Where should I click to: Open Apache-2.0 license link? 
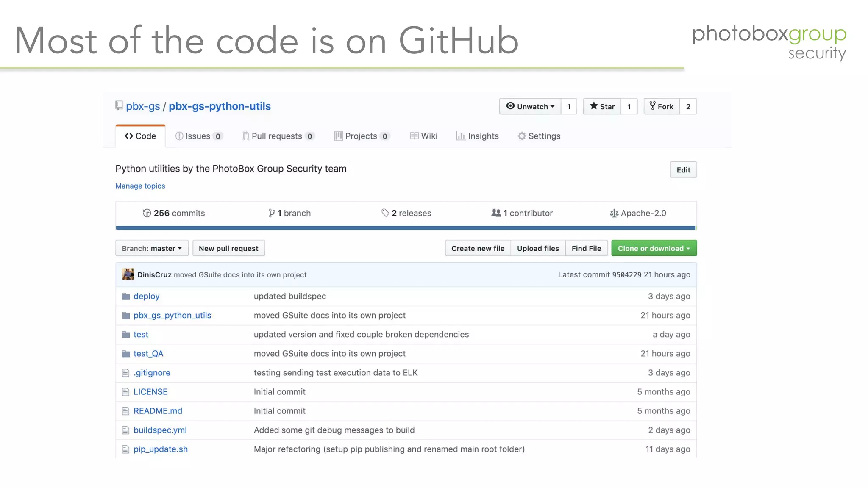638,213
